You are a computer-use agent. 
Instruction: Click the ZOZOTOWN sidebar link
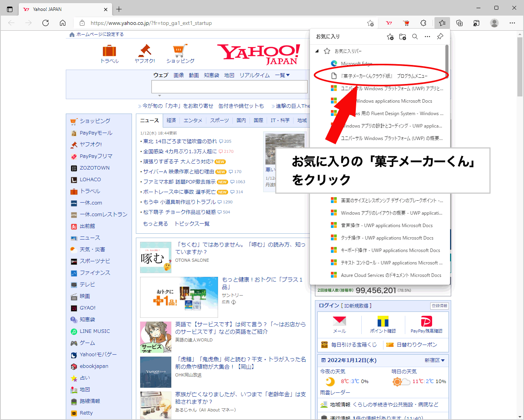tap(95, 168)
